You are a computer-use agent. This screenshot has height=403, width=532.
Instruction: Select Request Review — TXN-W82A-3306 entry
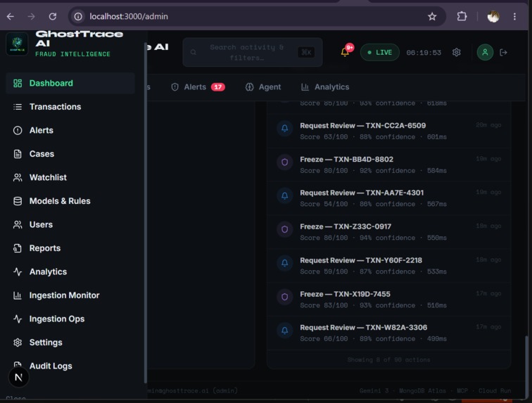coord(389,333)
